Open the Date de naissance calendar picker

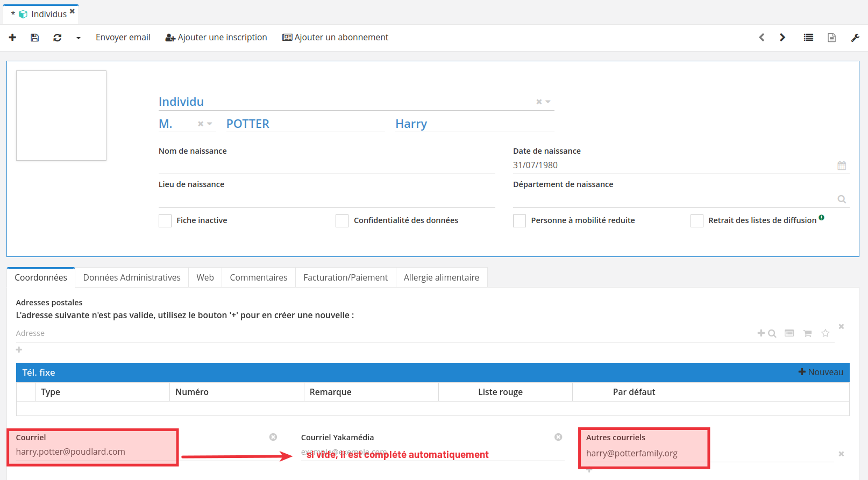point(842,166)
